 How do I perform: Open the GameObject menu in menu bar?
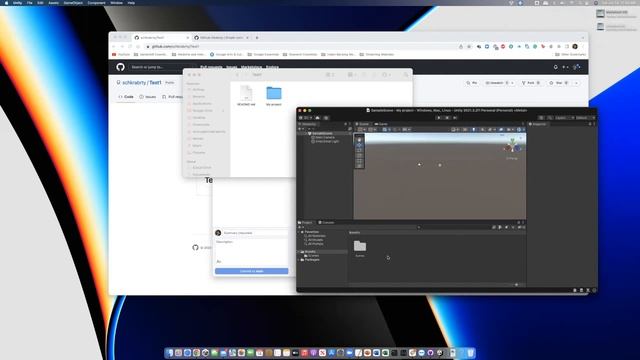click(73, 3)
